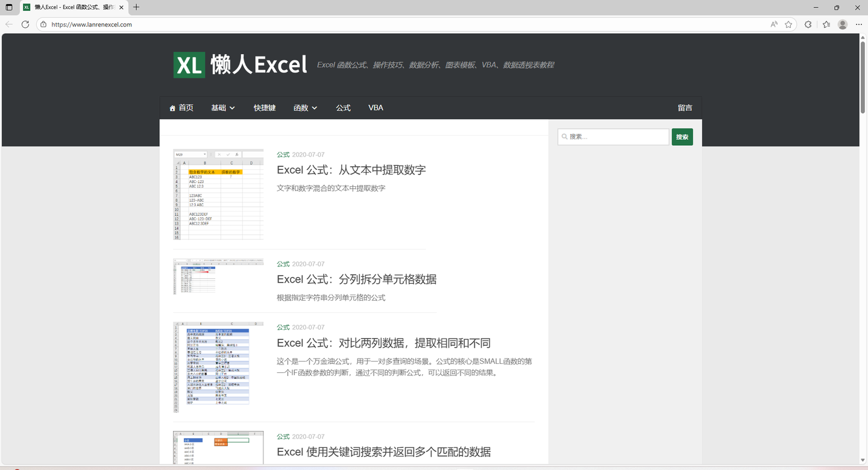Open the 公式 nav item

click(343, 108)
